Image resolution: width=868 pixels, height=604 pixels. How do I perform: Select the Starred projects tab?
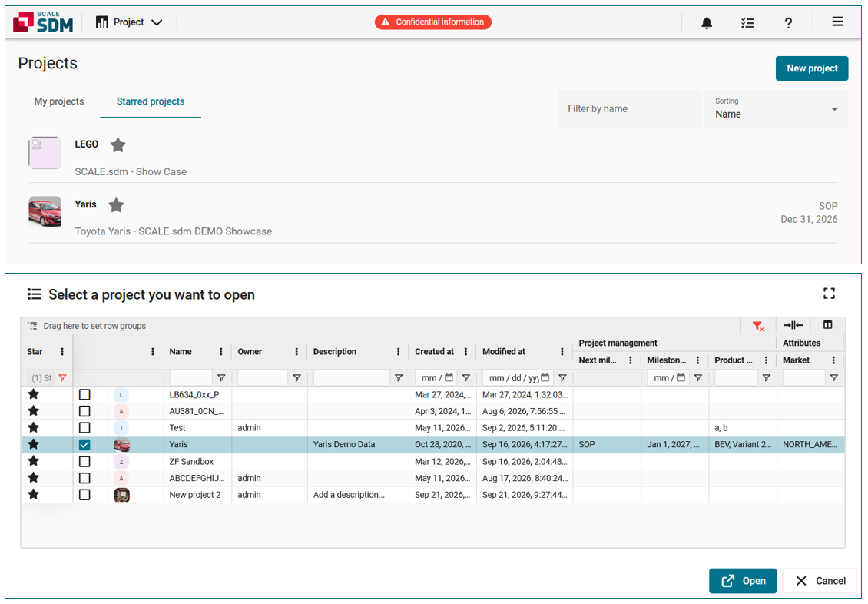click(x=151, y=102)
